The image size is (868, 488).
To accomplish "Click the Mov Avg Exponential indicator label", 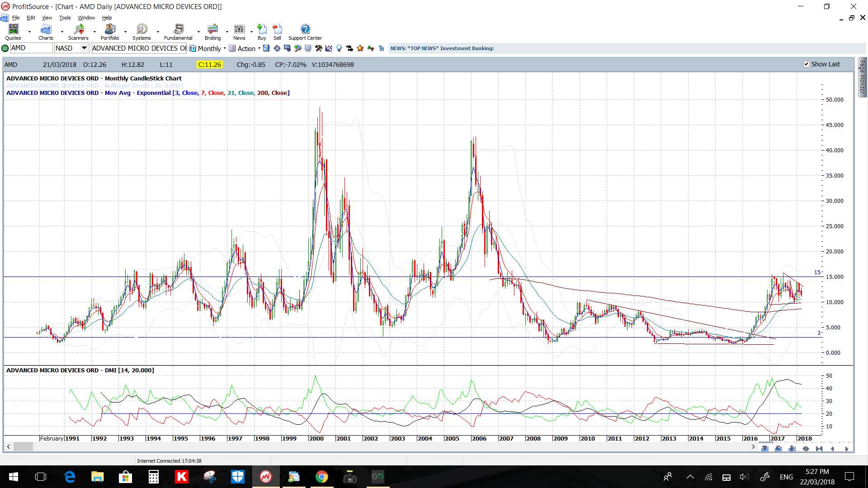I will coord(148,93).
